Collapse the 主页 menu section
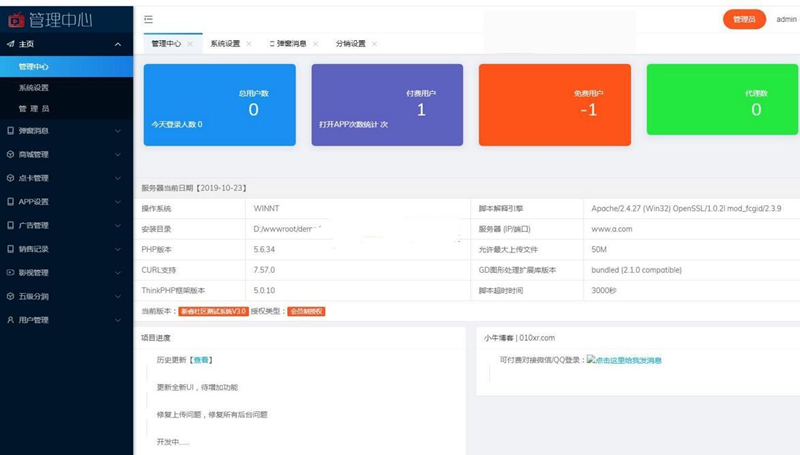800x455 pixels. click(118, 44)
